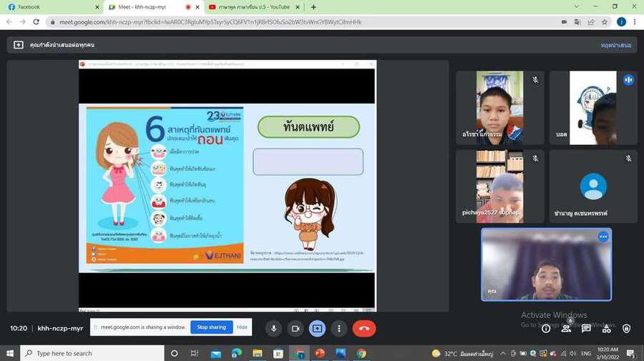Click the Stop sharing button

[211, 327]
